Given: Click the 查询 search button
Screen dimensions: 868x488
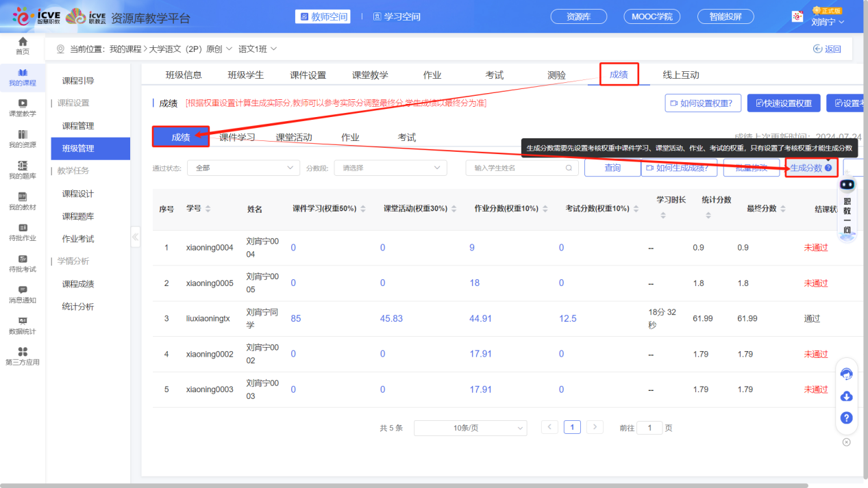Looking at the screenshot, I should [612, 168].
